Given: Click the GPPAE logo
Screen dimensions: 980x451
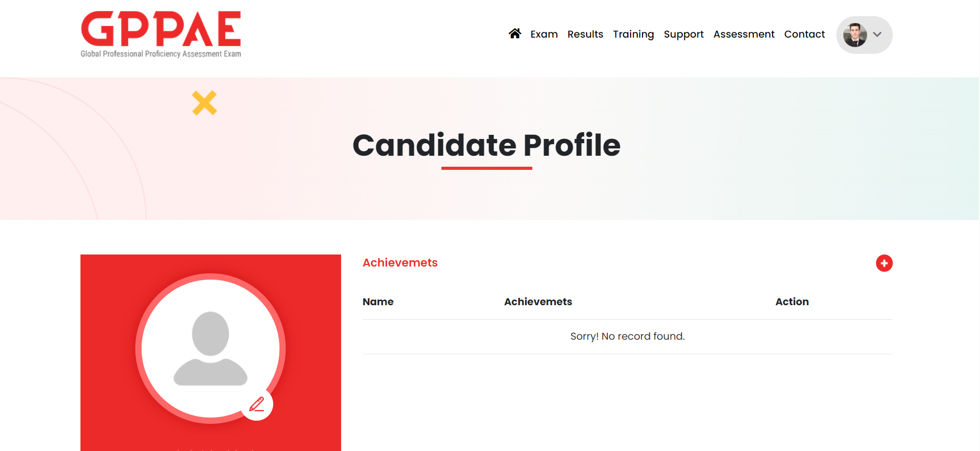Looking at the screenshot, I should click(161, 34).
